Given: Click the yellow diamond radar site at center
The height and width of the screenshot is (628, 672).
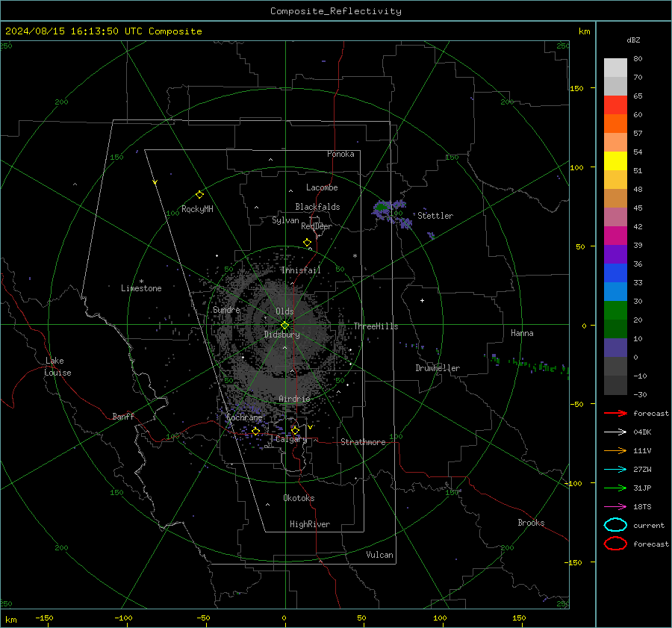Looking at the screenshot, I should click(284, 325).
